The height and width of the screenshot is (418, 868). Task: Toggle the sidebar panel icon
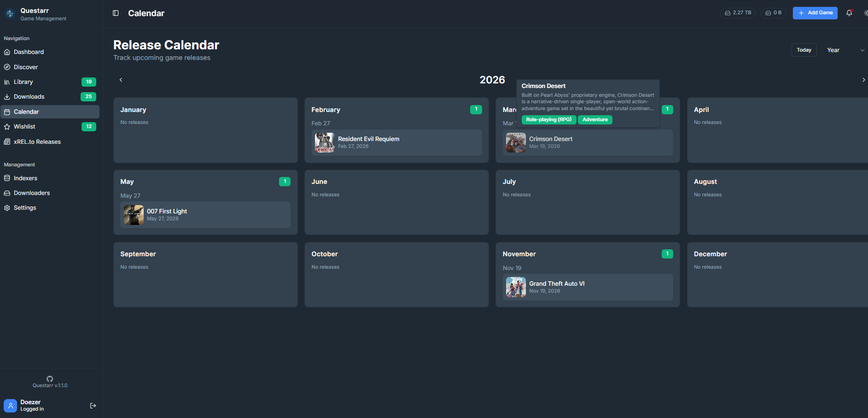click(116, 13)
